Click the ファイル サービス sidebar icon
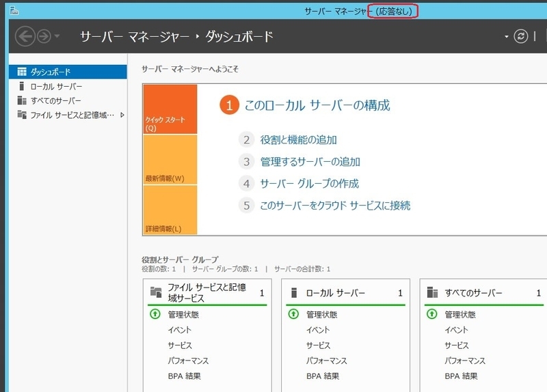547x392 pixels. tap(22, 115)
